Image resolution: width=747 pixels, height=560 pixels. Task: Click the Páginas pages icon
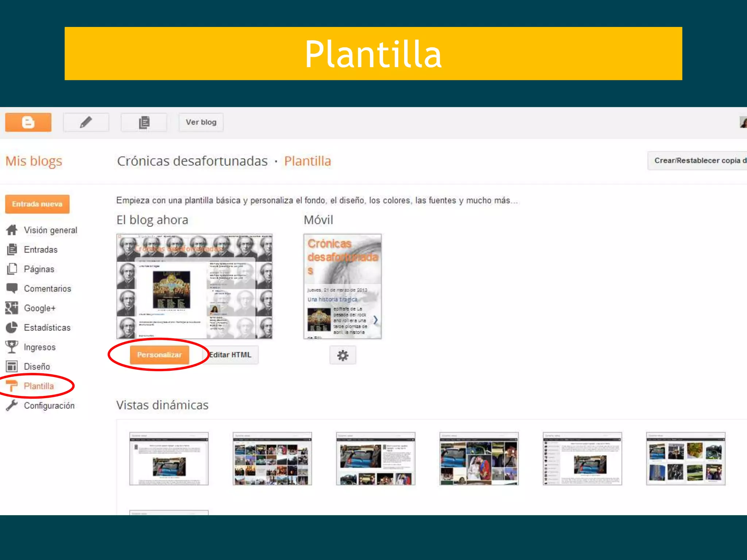pyautogui.click(x=12, y=269)
